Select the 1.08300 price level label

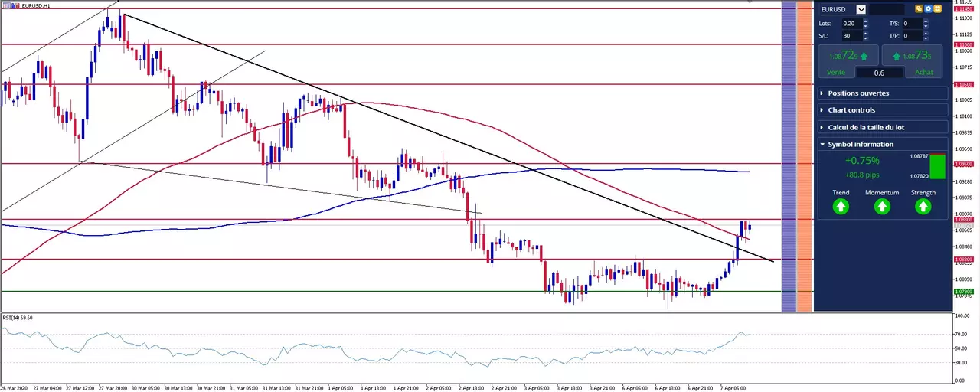(x=964, y=260)
